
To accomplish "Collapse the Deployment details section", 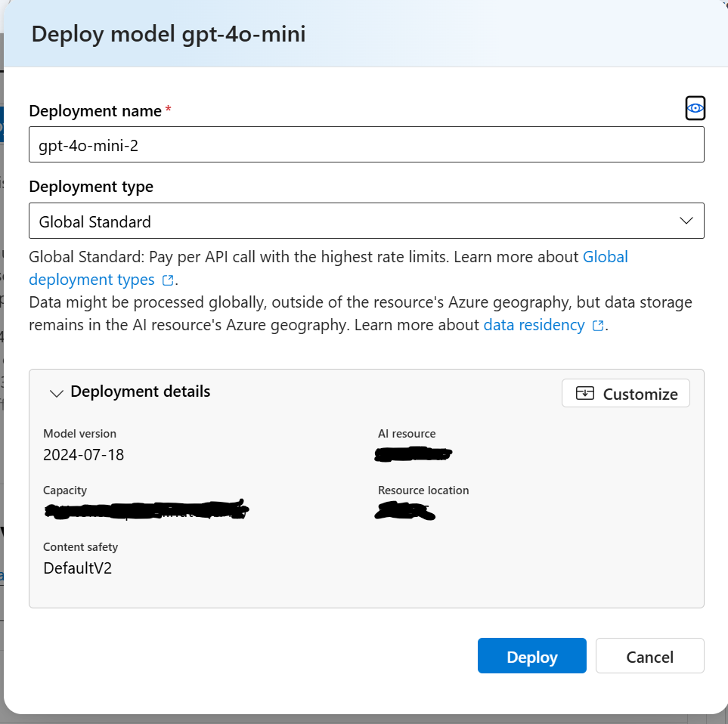I will point(56,393).
